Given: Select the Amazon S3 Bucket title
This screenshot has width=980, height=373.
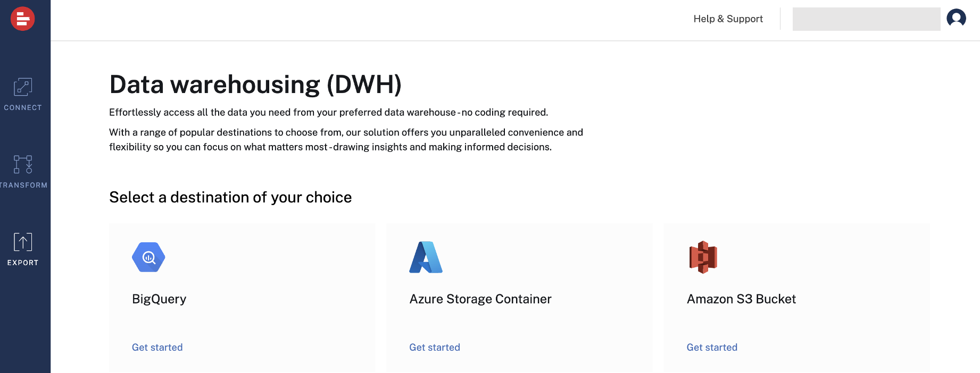Looking at the screenshot, I should point(741,299).
